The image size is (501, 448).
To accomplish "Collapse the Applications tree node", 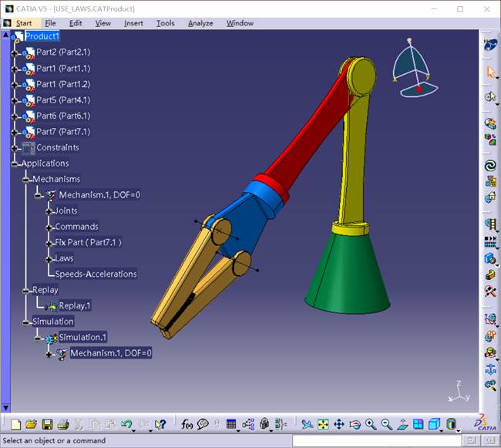I will coord(15,164).
